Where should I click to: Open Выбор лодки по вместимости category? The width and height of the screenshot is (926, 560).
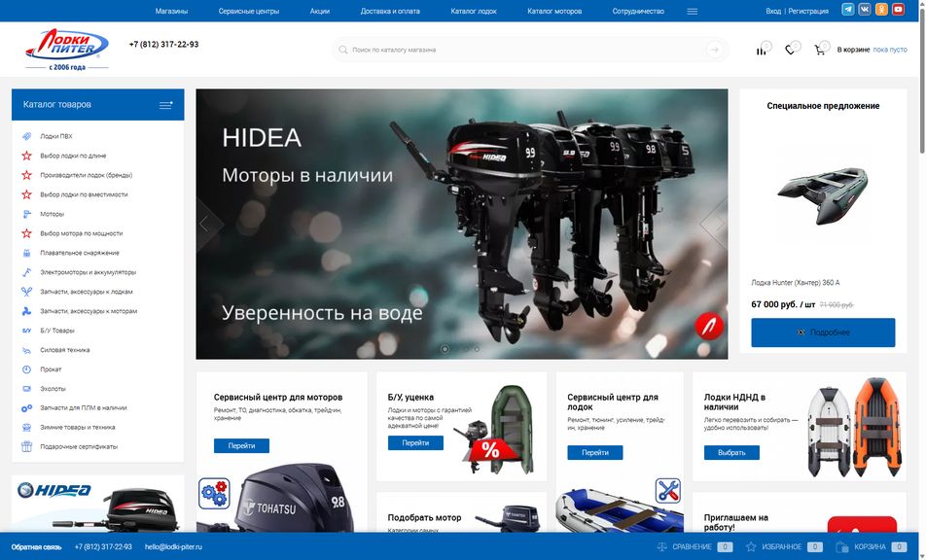tap(84, 194)
